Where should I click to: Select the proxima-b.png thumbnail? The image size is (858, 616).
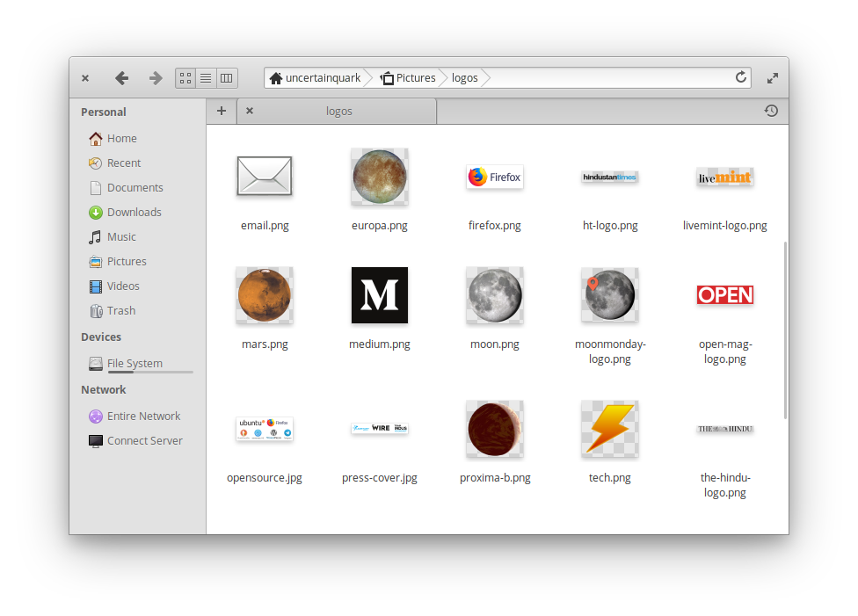[495, 429]
